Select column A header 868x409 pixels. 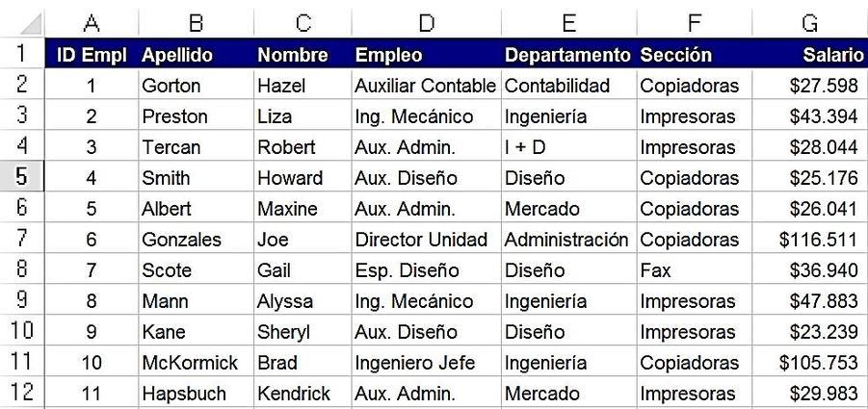pyautogui.click(x=92, y=23)
